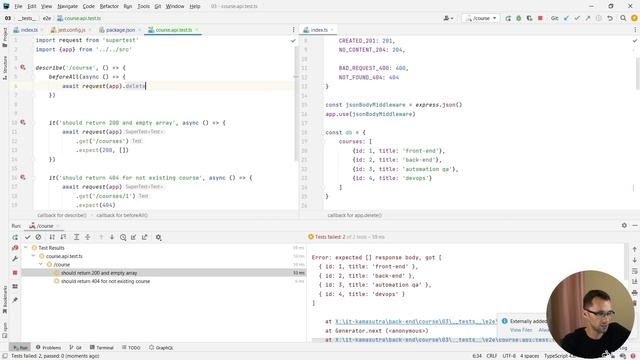Viewport: 640px width, 360px height.
Task: Select 'should return 404 for not existing course' test
Action: click(x=105, y=281)
